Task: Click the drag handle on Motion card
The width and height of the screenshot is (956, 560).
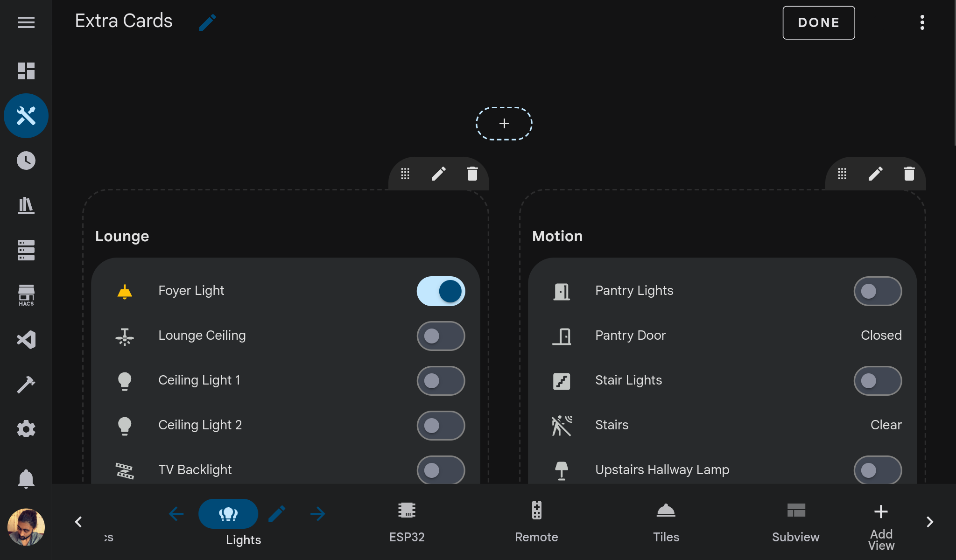Action: tap(842, 175)
